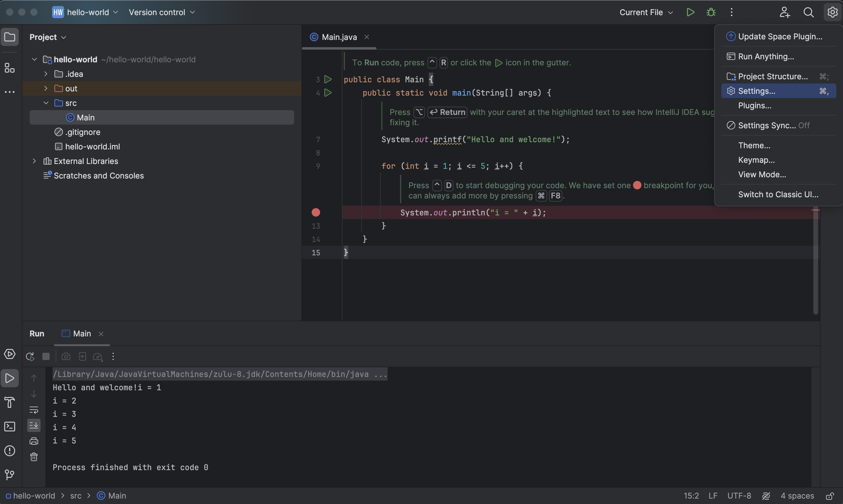The width and height of the screenshot is (843, 504).
Task: Stop the running process
Action: point(46,356)
